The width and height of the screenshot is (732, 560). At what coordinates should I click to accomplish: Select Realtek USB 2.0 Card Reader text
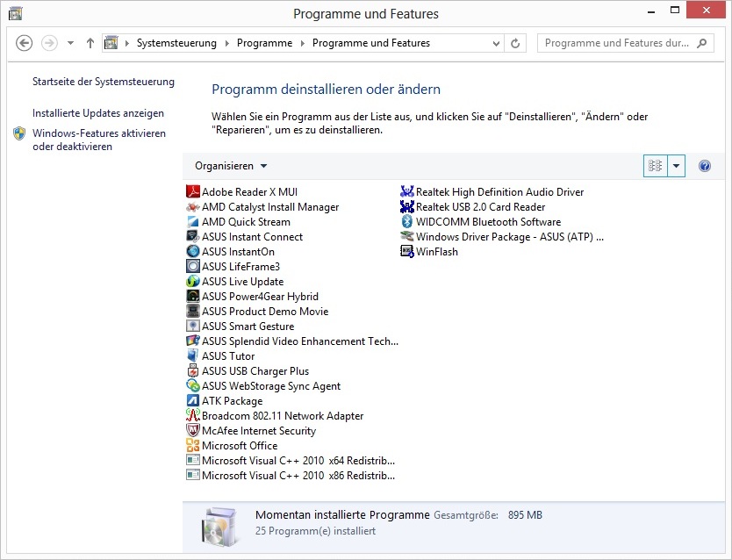(481, 207)
